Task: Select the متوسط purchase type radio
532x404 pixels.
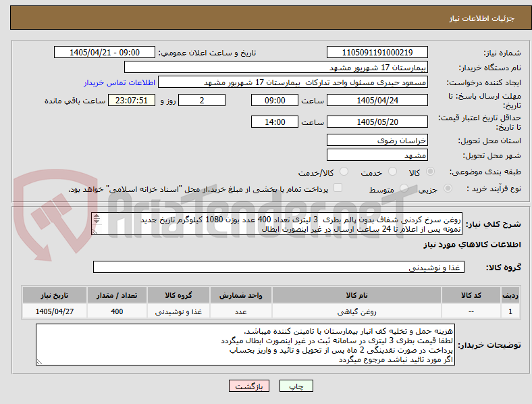Action: click(x=404, y=188)
